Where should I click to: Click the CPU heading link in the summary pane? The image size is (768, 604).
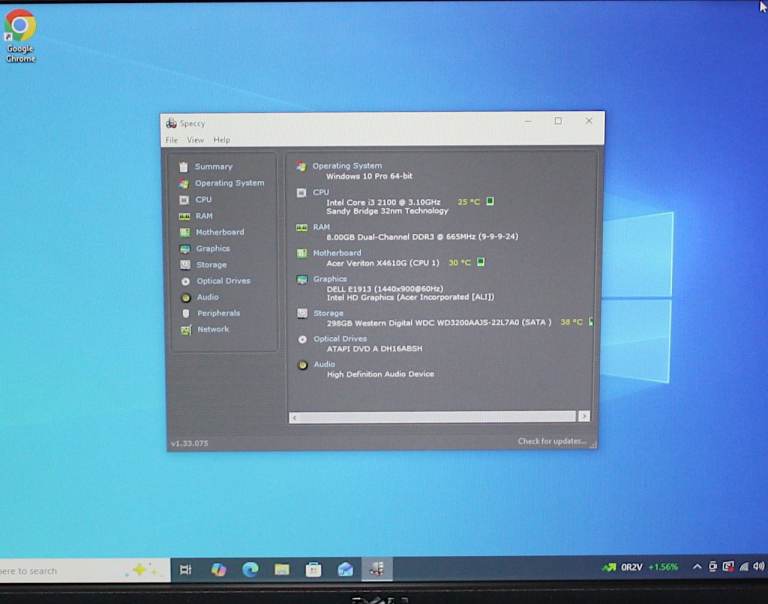point(321,193)
